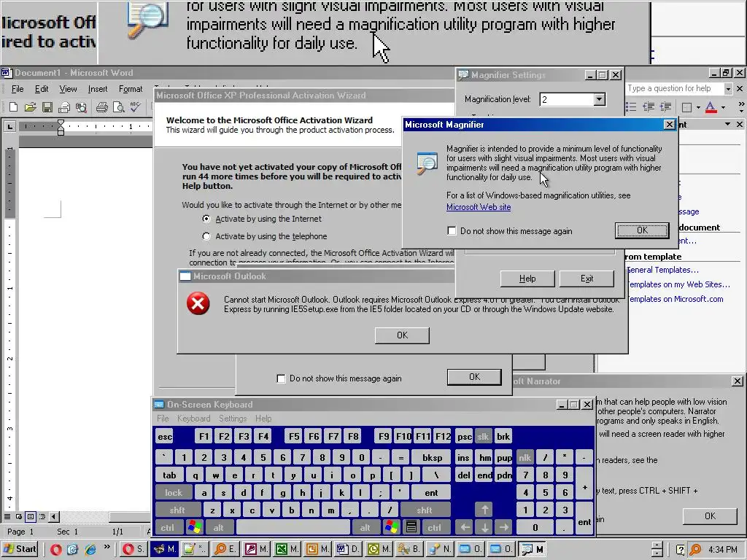
Task: Toggle the lock key on On-Screen Keyboard
Action: click(x=174, y=492)
